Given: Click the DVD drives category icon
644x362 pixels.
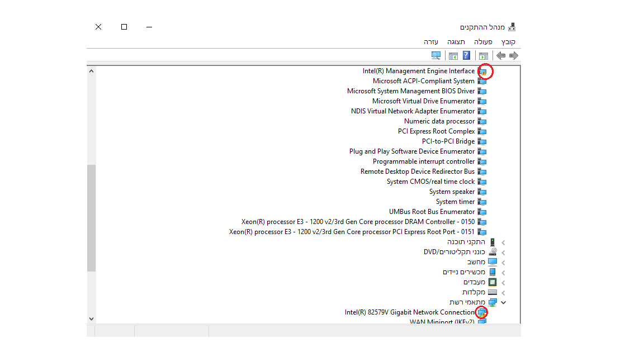Looking at the screenshot, I should [x=493, y=252].
